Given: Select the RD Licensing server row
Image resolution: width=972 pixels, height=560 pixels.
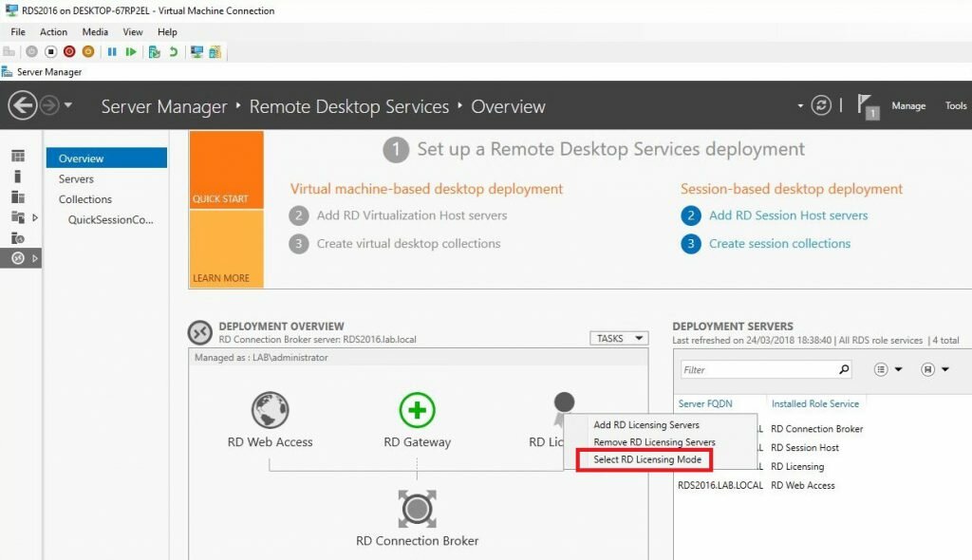Looking at the screenshot, I should (x=797, y=466).
